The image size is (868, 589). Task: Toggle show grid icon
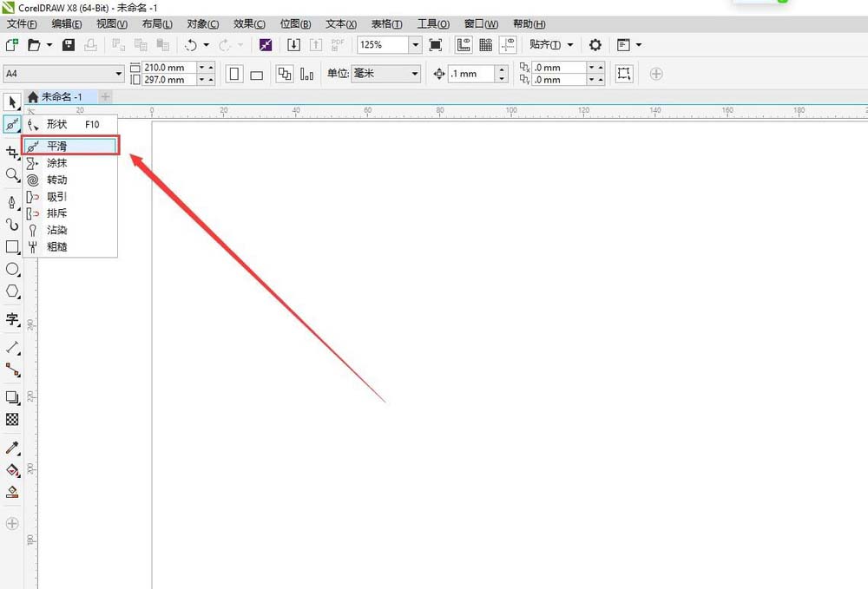(485, 45)
